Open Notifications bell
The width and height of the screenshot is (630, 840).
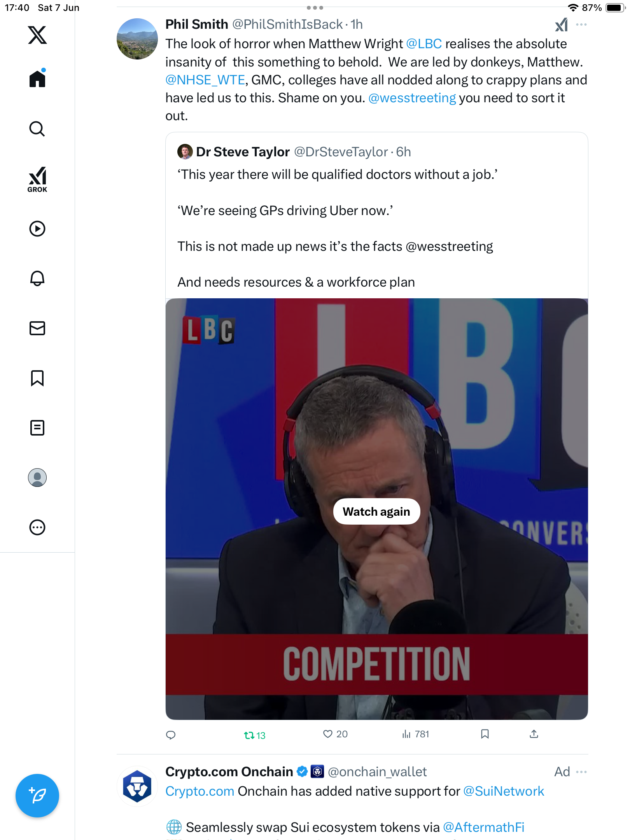click(37, 278)
